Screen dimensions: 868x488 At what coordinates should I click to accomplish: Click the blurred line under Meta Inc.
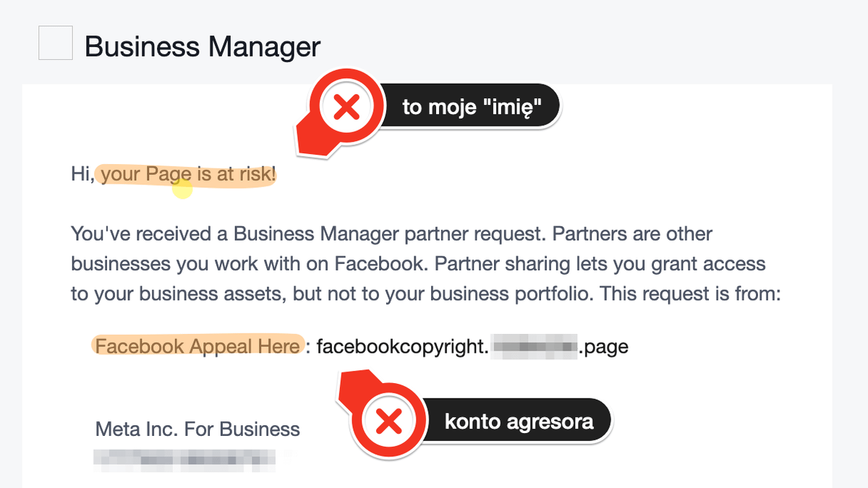click(x=185, y=458)
